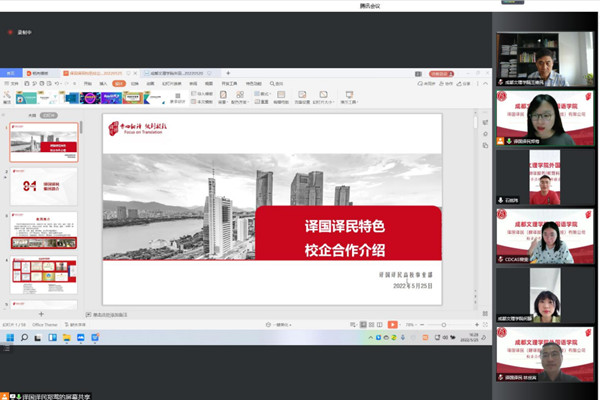Click the new tab plus icon in WPS

click(228, 73)
